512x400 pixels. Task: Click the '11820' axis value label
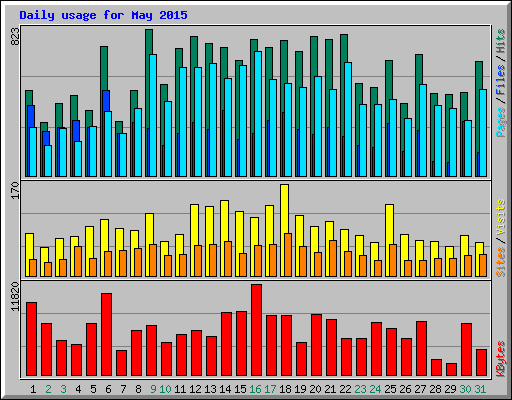coord(15,297)
